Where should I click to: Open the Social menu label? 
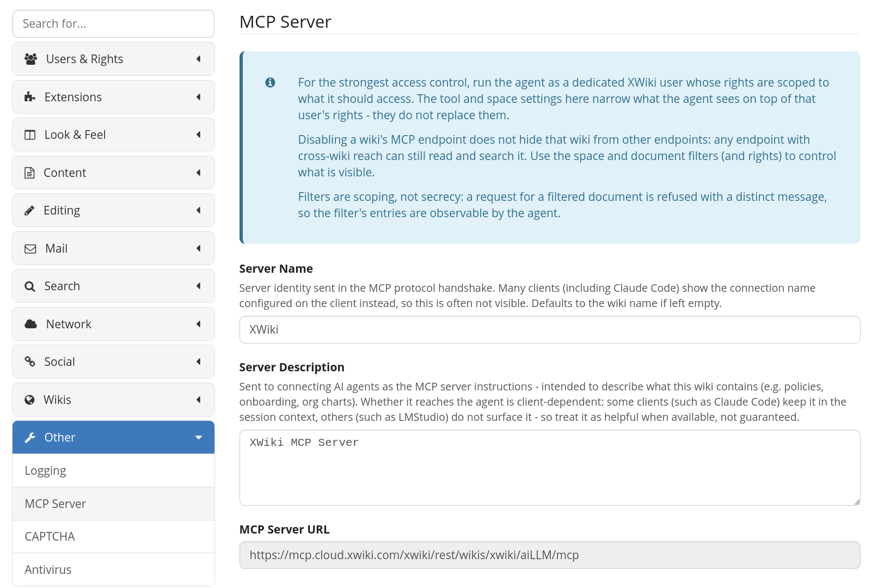[59, 362]
